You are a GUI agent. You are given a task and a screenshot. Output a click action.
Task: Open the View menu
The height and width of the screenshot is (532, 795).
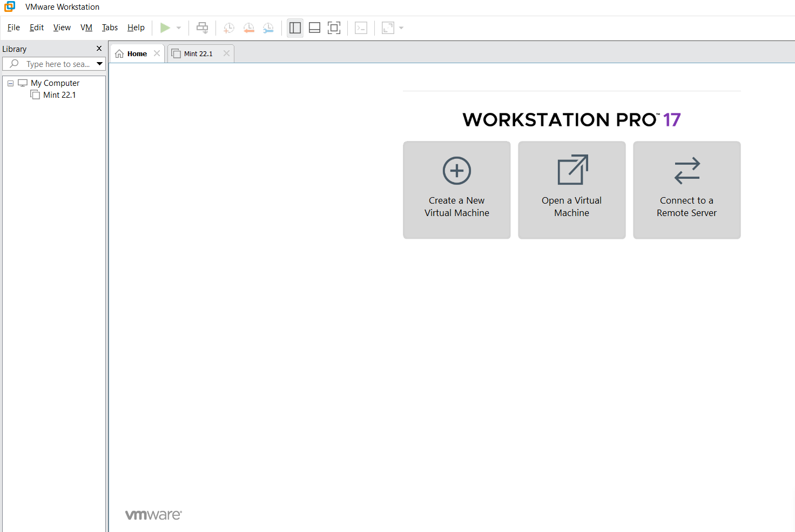click(x=62, y=28)
